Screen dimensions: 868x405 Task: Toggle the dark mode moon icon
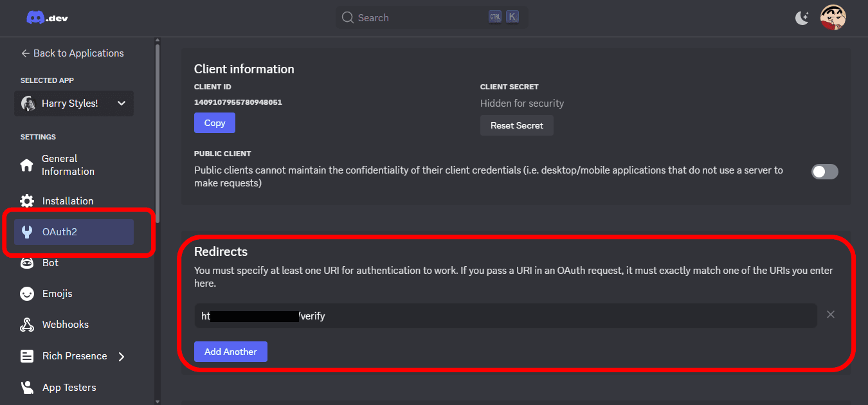point(802,18)
